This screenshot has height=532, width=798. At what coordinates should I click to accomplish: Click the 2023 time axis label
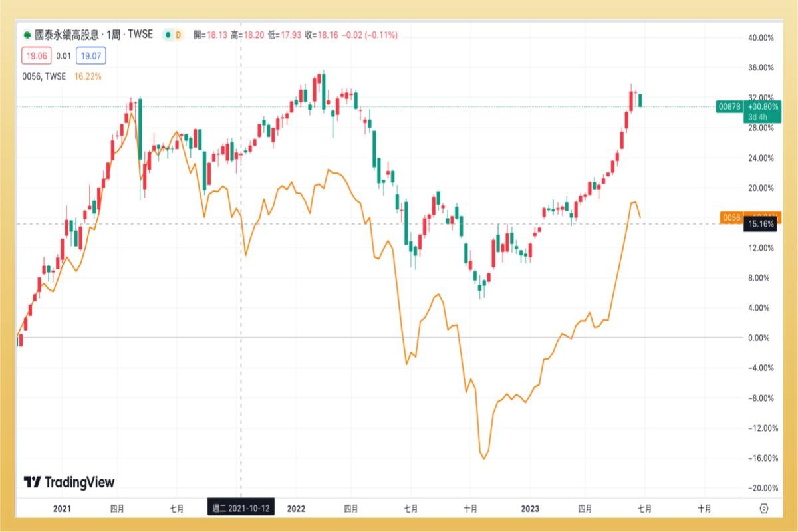click(x=530, y=509)
